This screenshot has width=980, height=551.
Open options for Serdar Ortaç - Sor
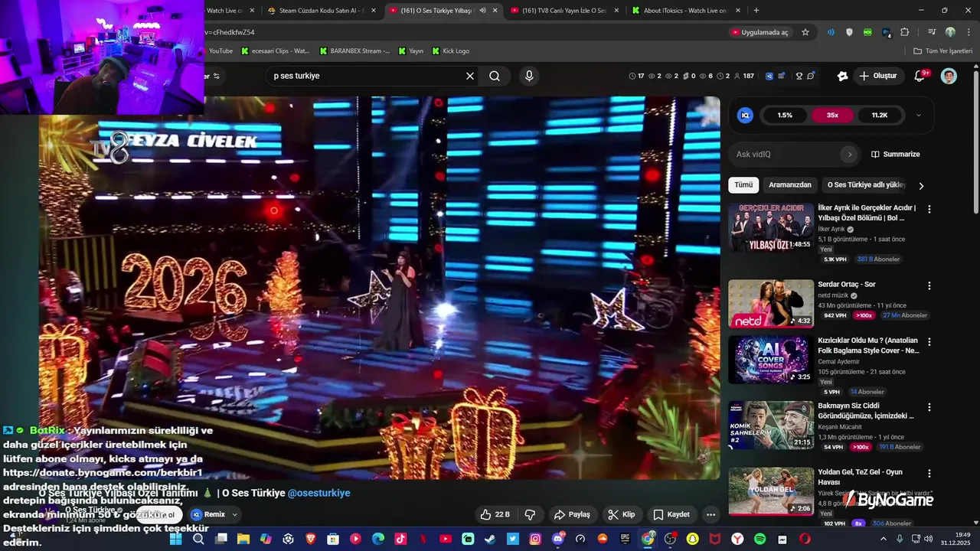click(929, 285)
